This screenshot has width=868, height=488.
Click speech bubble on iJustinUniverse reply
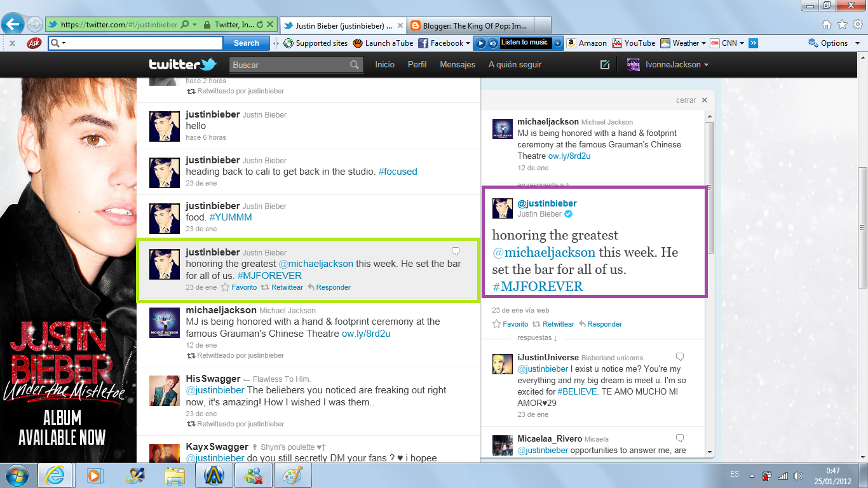pyautogui.click(x=680, y=356)
